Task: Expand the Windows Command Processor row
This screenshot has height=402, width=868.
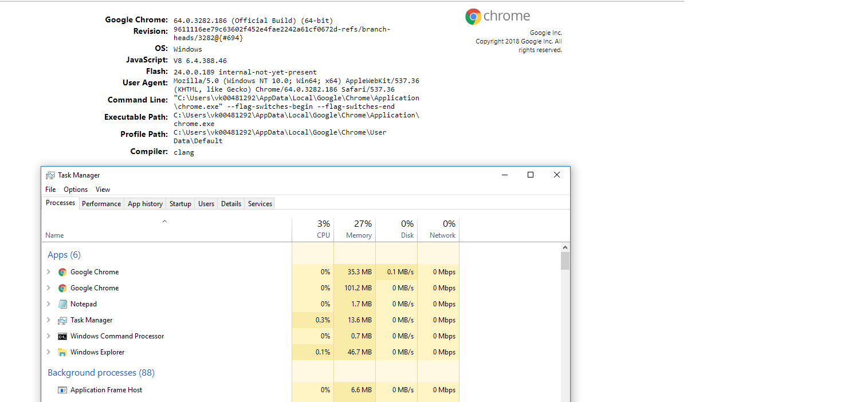Action: (x=49, y=336)
